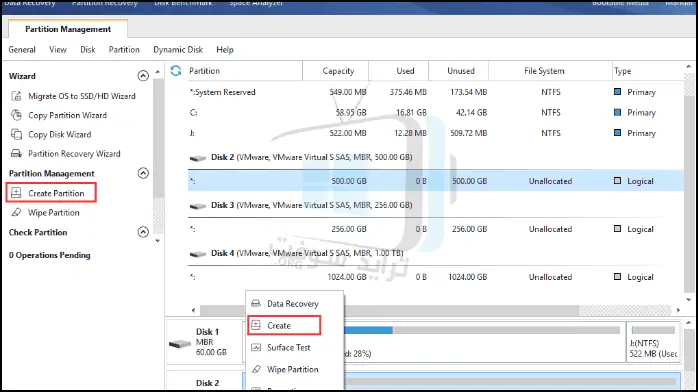Click the sidebar scroll down arrow
The height and width of the screenshot is (392, 698).
158,240
